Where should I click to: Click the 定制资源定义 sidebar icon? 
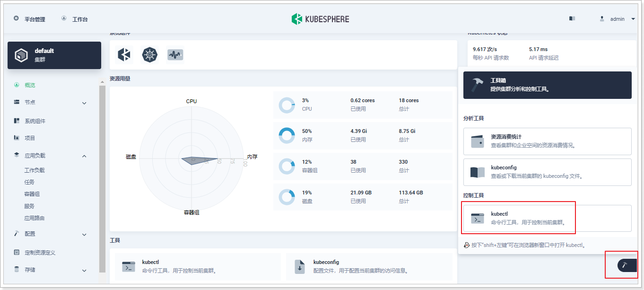(17, 253)
